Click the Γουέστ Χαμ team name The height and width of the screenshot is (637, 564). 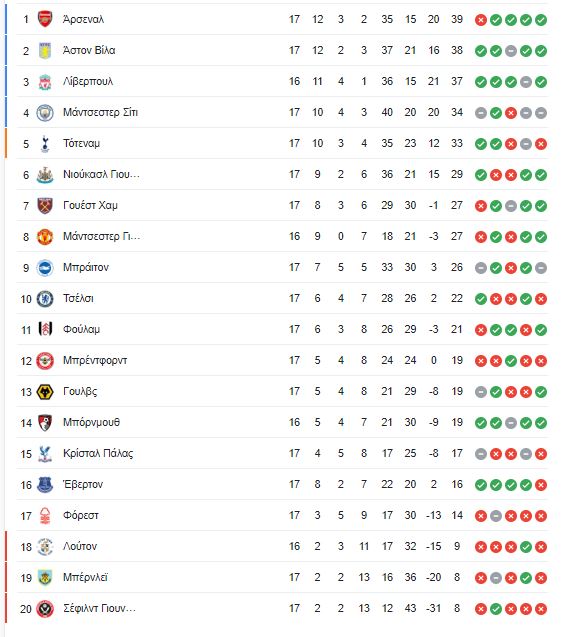point(90,205)
